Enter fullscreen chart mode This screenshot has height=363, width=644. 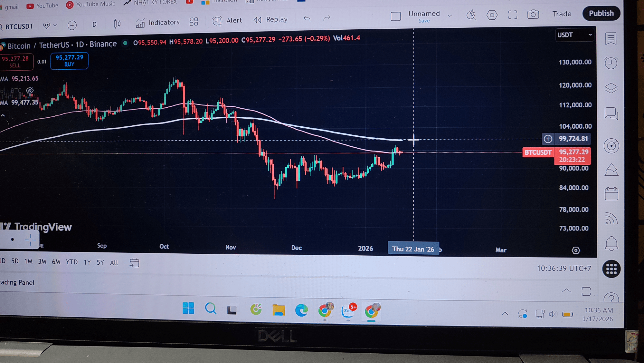pos(513,15)
